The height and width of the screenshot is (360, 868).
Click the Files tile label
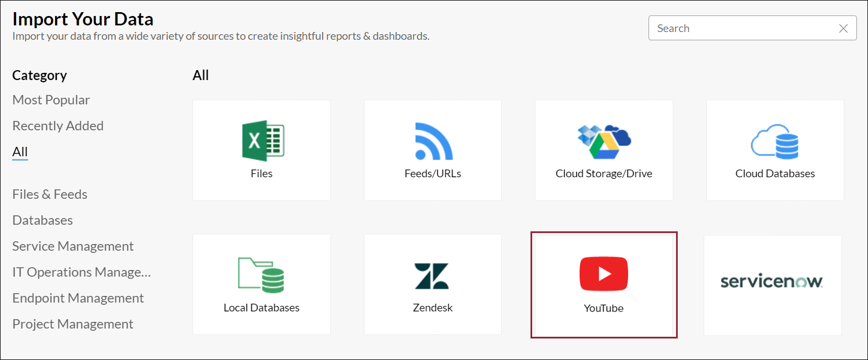pos(261,173)
